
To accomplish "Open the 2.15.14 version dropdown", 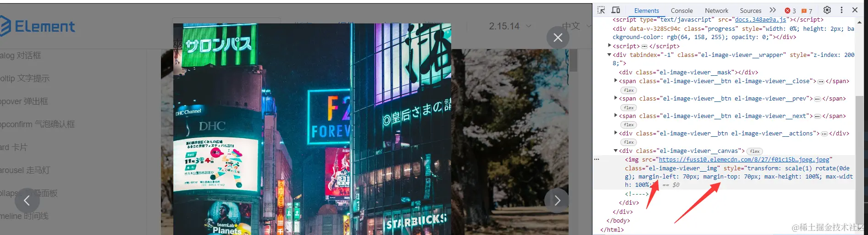I will click(x=510, y=26).
